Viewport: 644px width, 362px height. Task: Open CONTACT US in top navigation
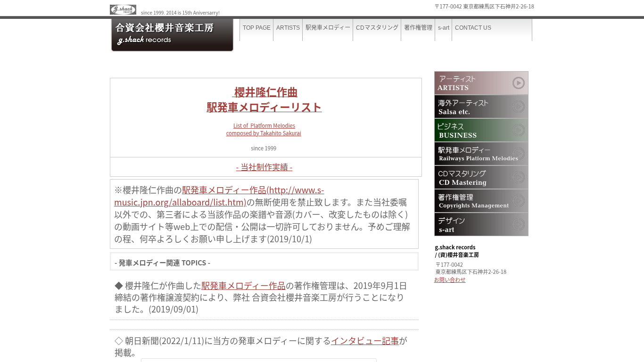point(473,28)
